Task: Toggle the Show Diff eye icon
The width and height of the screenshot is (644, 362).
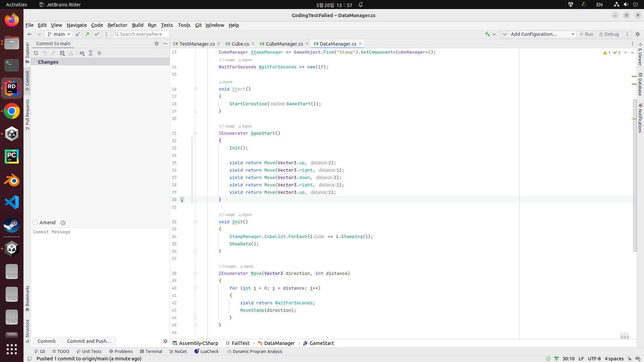Action: point(82,53)
